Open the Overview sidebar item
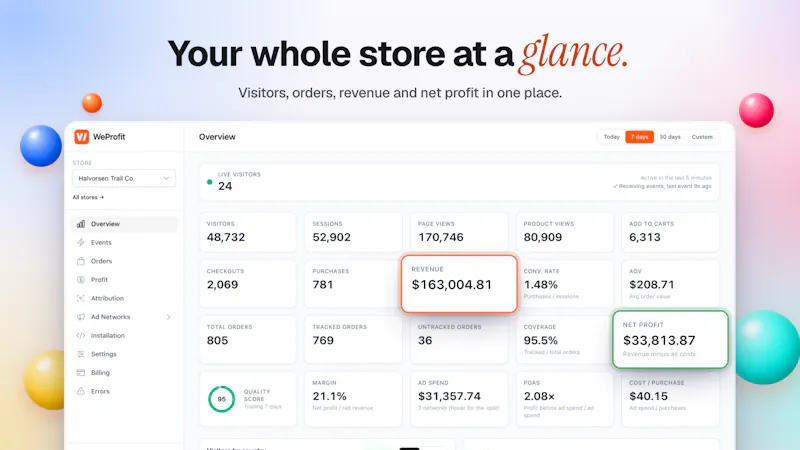This screenshot has width=800, height=450. point(124,224)
